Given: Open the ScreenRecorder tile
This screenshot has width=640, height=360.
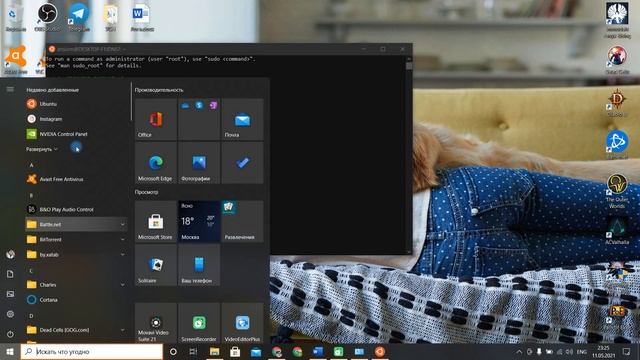Looking at the screenshot, I should [199, 323].
